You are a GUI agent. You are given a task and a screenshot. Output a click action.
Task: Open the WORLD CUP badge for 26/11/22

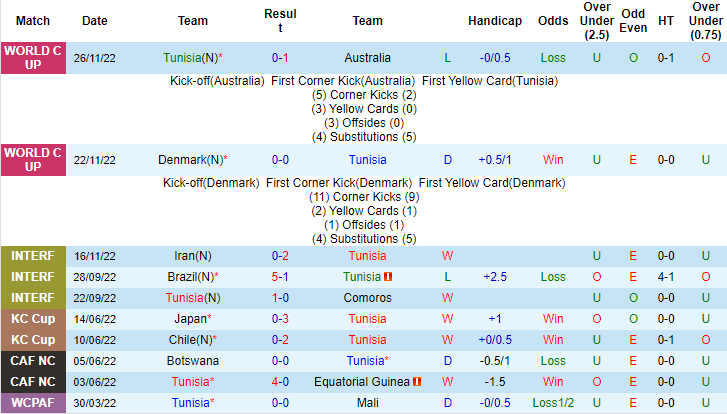tap(33, 58)
